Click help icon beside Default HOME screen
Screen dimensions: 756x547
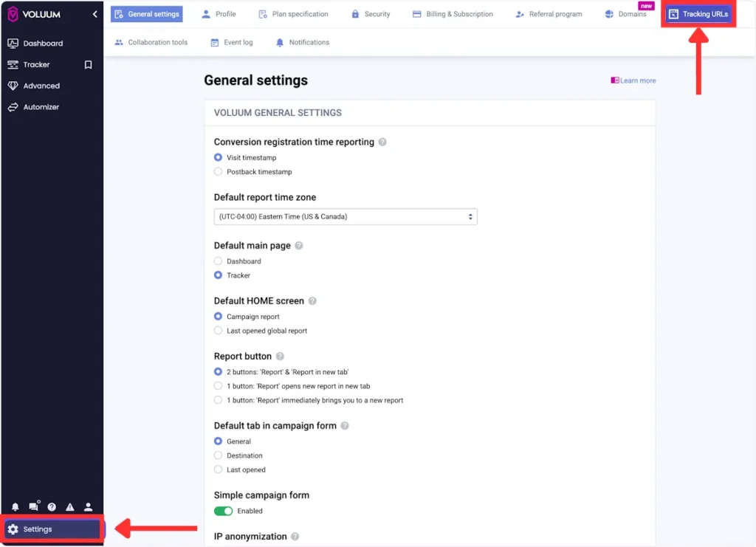pos(312,300)
